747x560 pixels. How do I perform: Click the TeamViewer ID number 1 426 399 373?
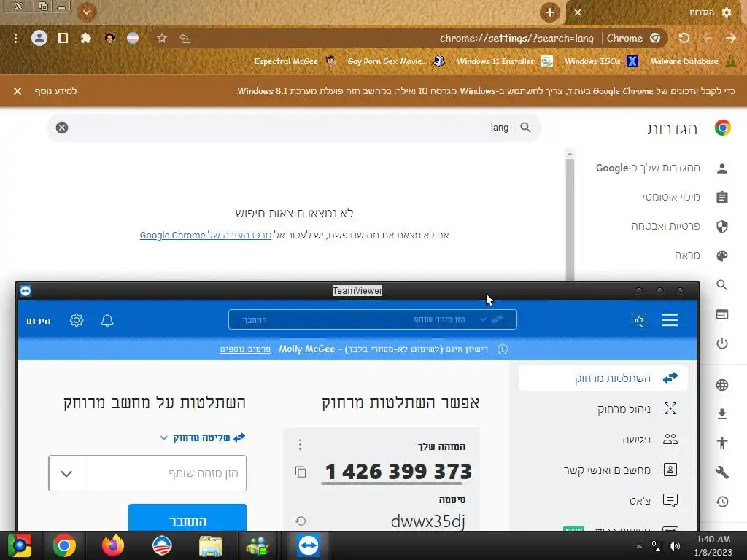(398, 472)
